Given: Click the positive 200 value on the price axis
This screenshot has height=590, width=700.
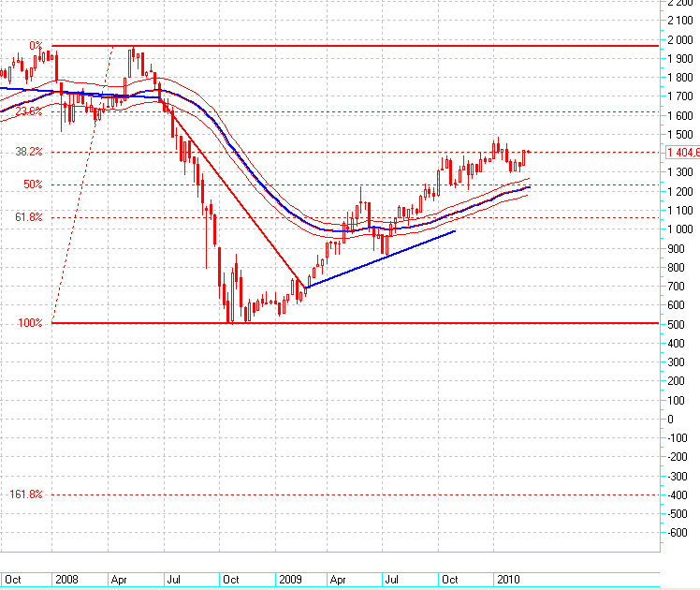Looking at the screenshot, I should coord(676,381).
